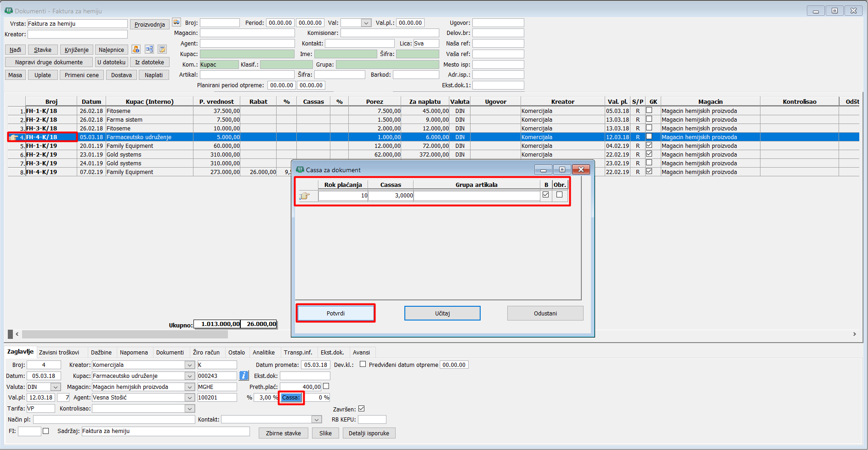The width and height of the screenshot is (868, 450).
Task: Open Magacin dropdown showing Magacin hemijskih proizvoda
Action: (190, 387)
